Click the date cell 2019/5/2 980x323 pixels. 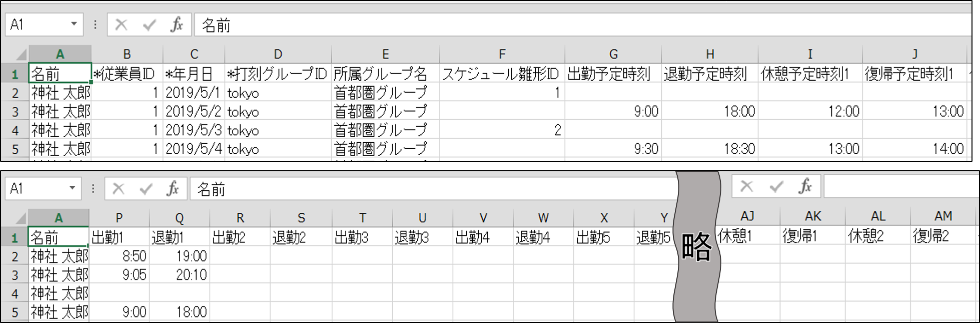[194, 111]
